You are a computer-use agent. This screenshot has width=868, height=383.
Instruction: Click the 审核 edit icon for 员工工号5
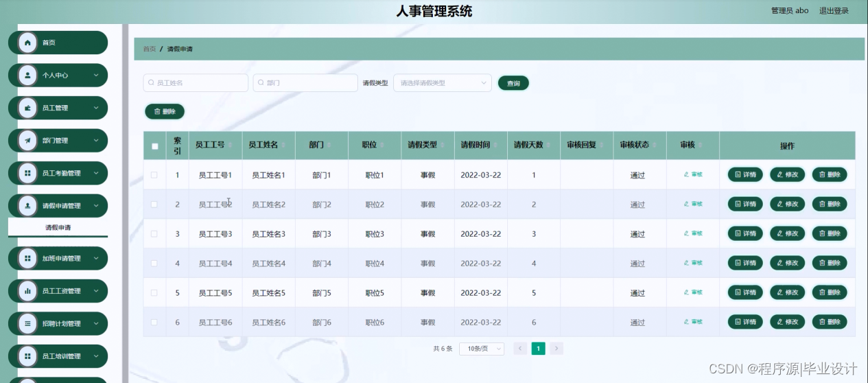click(686, 292)
